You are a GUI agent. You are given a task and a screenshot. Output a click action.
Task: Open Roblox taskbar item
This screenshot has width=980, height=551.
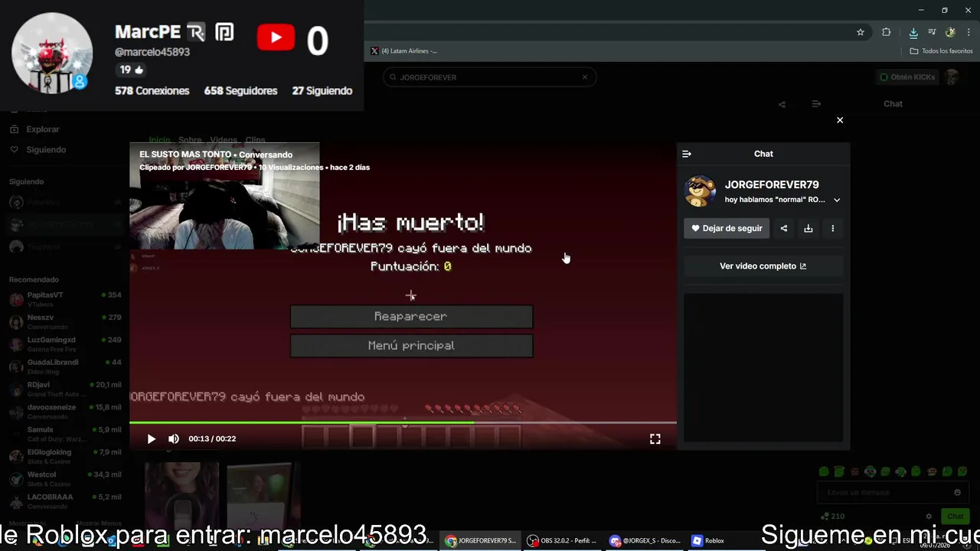coord(708,540)
